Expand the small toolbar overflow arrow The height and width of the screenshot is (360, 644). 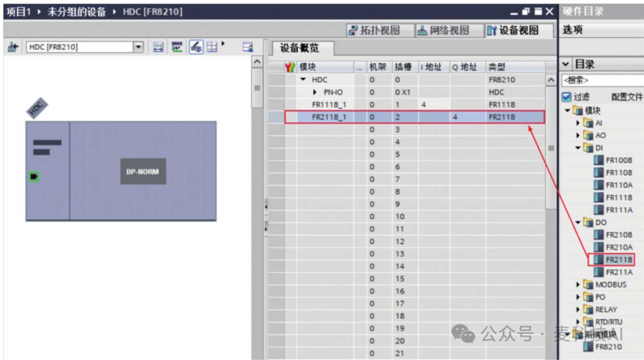tap(223, 43)
